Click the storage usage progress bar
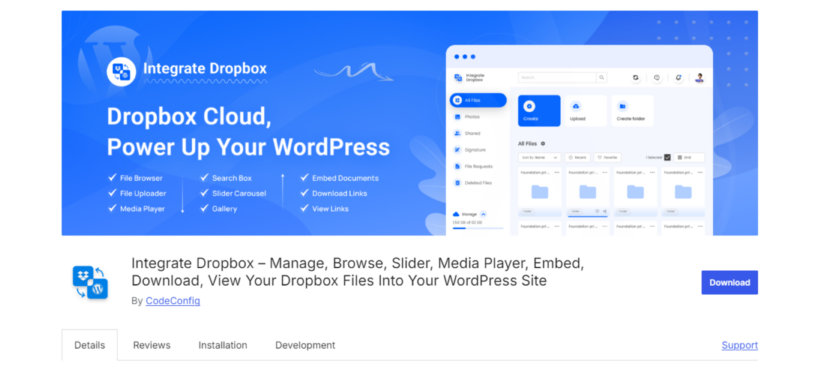The image size is (820, 378). 478,228
